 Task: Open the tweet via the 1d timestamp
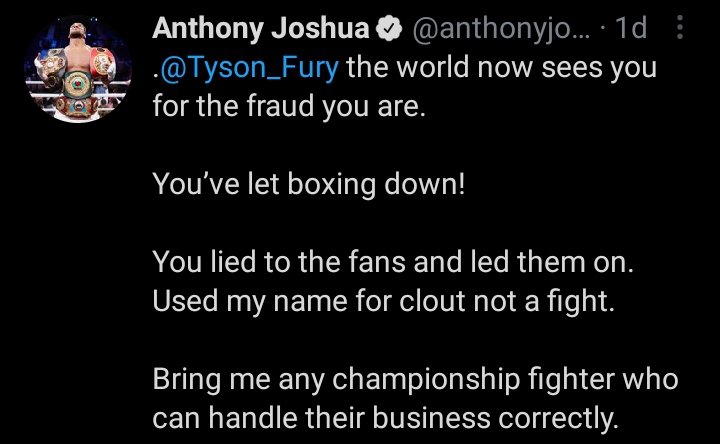pyautogui.click(x=631, y=28)
